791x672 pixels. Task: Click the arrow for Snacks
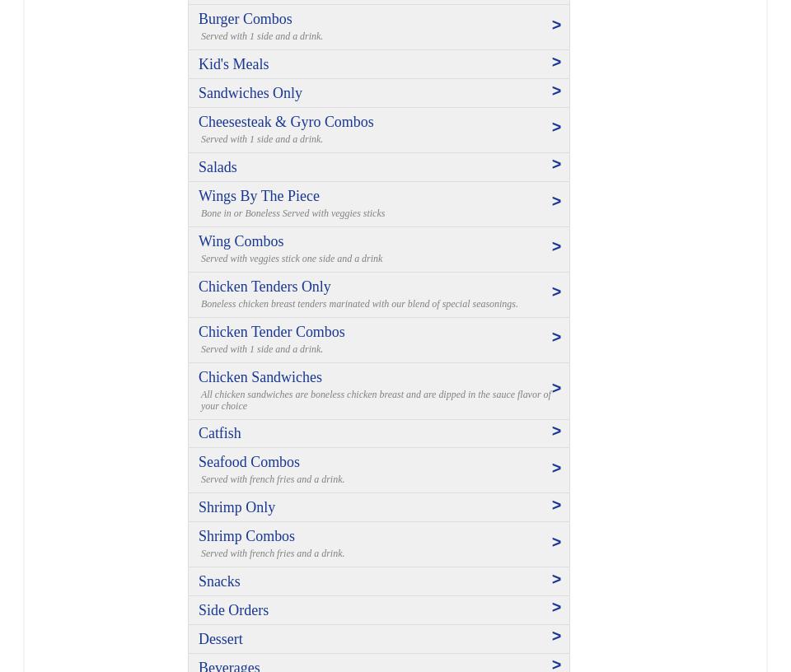click(x=556, y=580)
